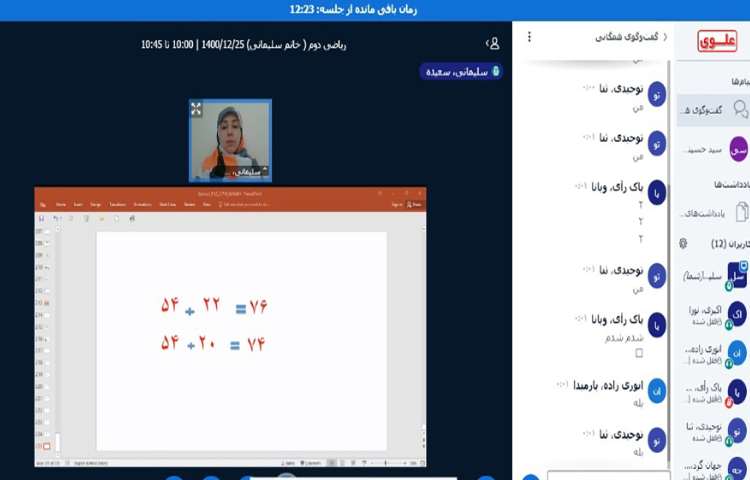Click the talking indicator سلیمانی، سعیده

(461, 72)
